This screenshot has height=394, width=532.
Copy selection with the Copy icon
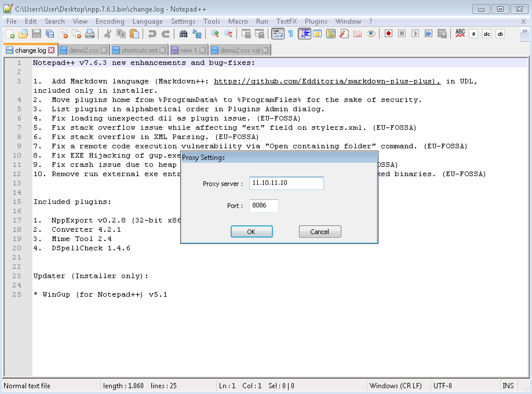[x=121, y=34]
